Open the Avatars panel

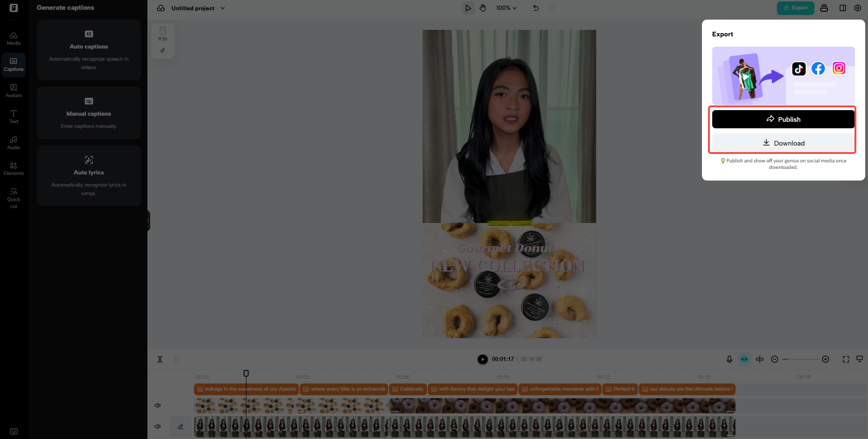14,91
